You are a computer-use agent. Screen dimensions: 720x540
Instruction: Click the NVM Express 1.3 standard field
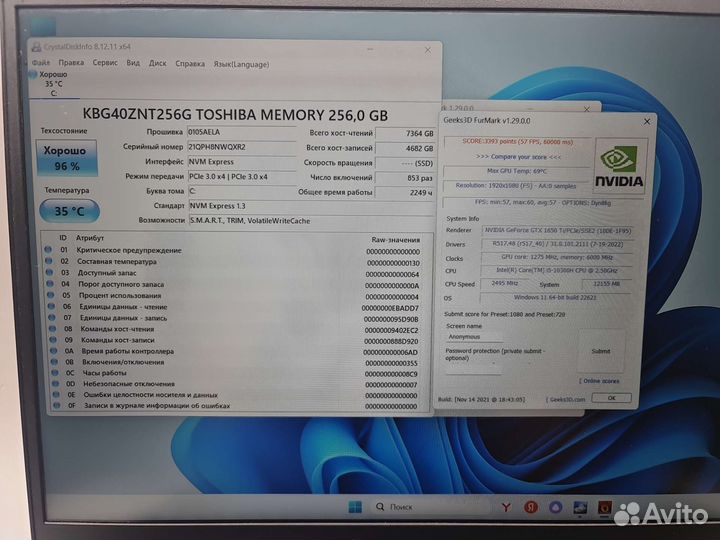click(311, 206)
